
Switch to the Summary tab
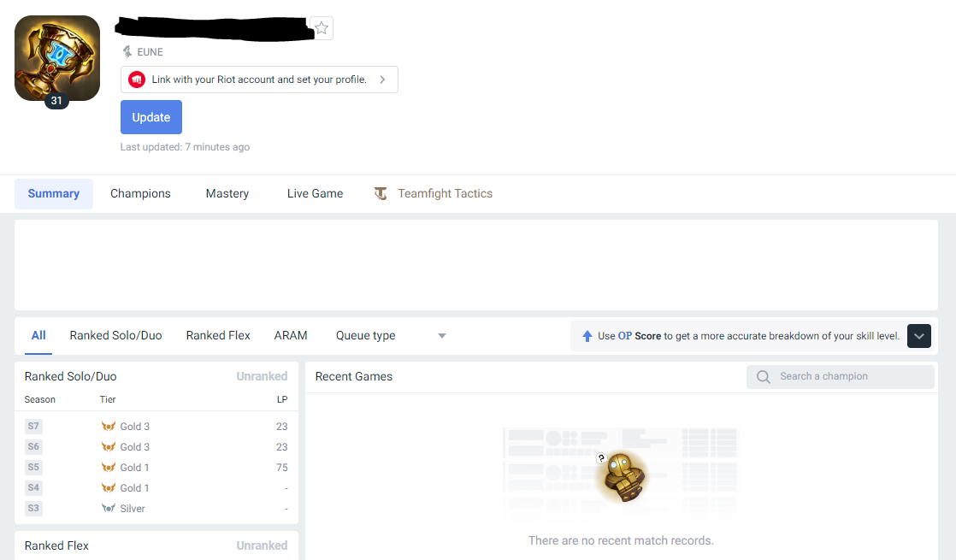(x=54, y=194)
